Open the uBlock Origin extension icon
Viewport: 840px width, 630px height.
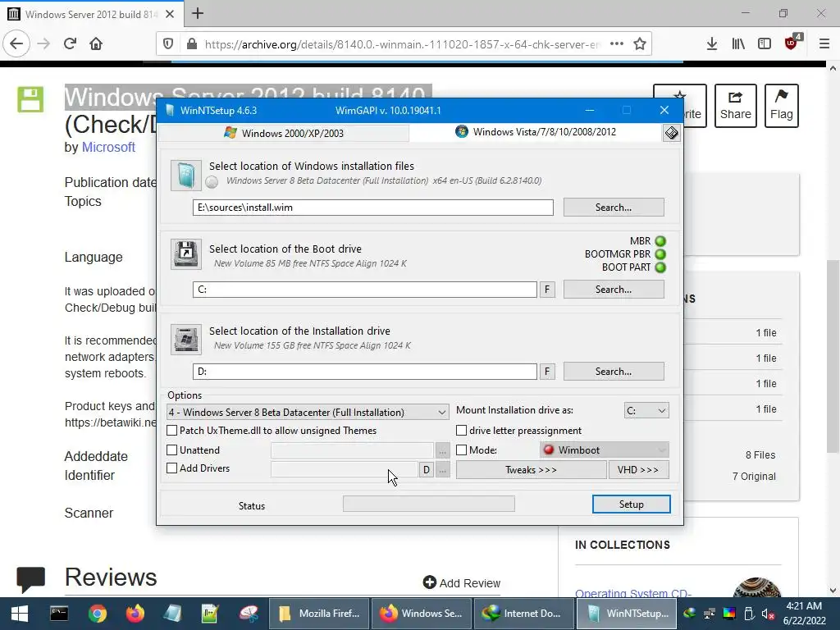pos(792,43)
